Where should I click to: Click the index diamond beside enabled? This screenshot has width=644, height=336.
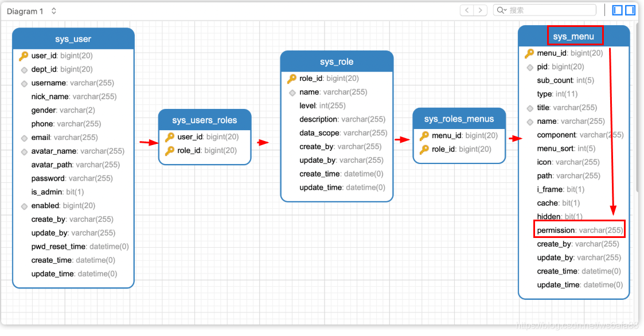click(x=24, y=206)
